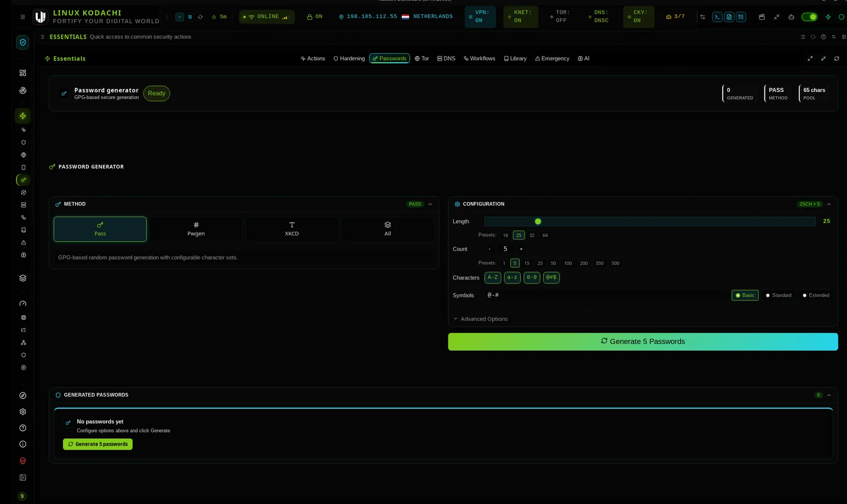
Task: Switch to the Hardening tab
Action: tap(349, 59)
